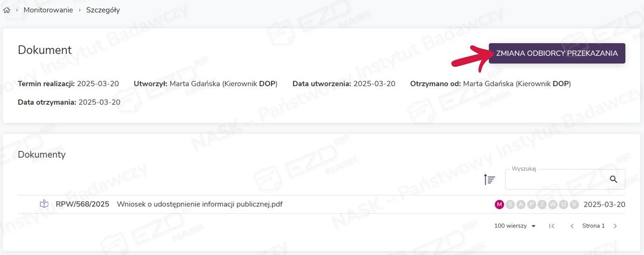This screenshot has width=644, height=255.
Task: Focus the Wyszukaj search field
Action: click(556, 179)
